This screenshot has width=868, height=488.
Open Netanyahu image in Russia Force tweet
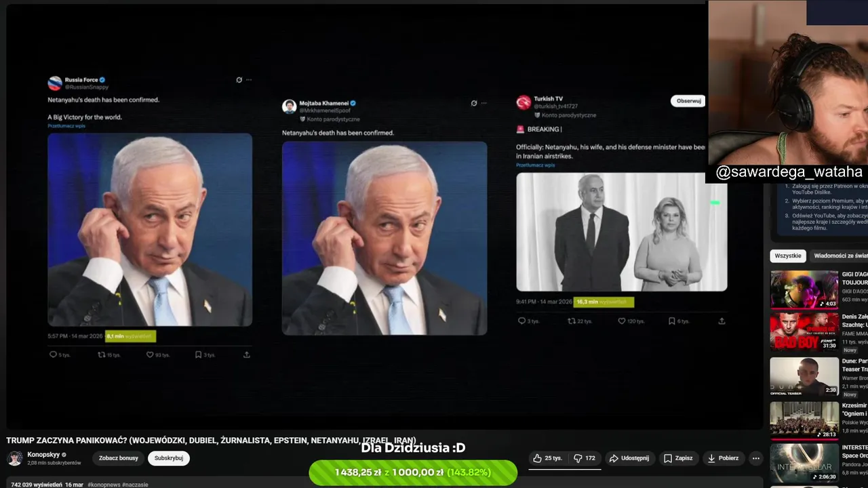(150, 230)
